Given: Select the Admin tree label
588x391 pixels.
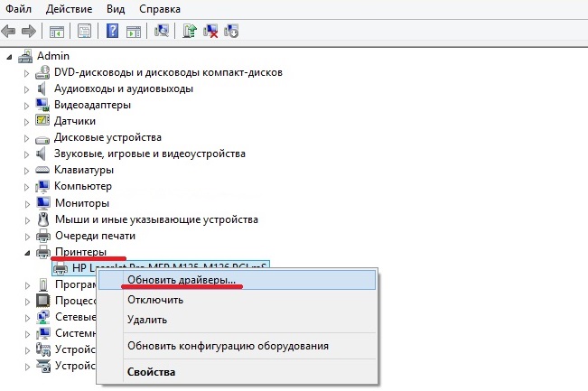Looking at the screenshot, I should pos(53,56).
